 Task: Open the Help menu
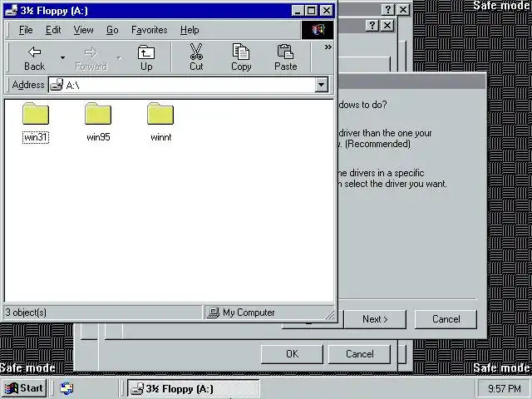click(190, 30)
